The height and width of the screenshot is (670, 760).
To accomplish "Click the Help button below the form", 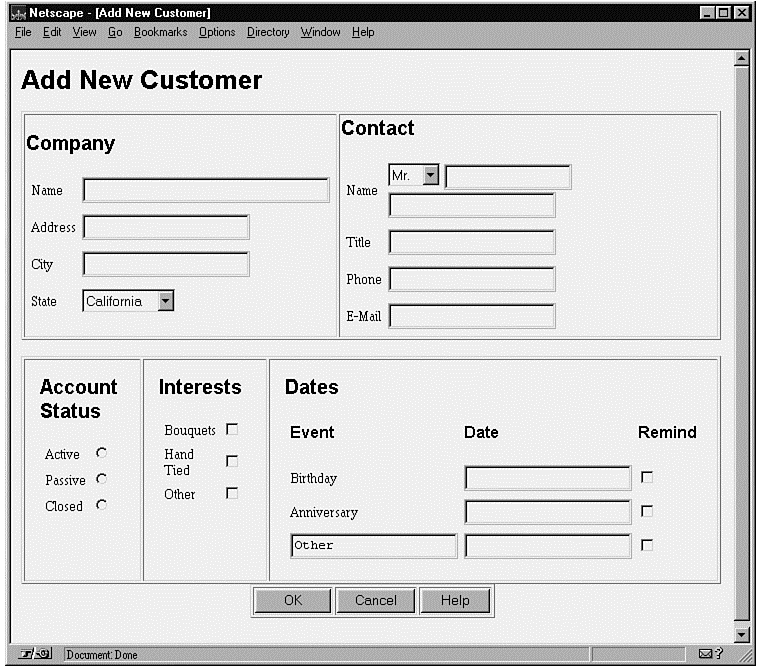I will 455,600.
